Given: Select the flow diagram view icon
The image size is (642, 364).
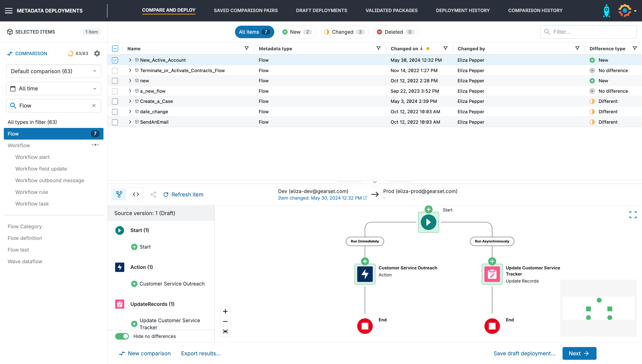Looking at the screenshot, I should [119, 194].
